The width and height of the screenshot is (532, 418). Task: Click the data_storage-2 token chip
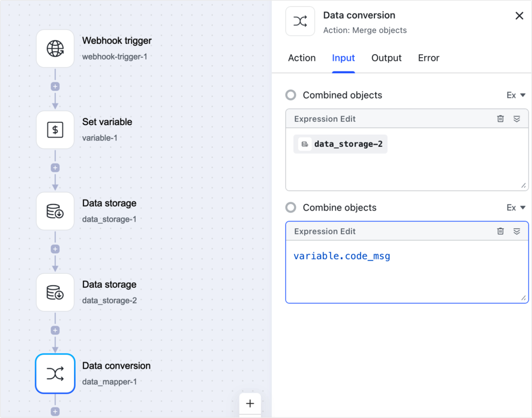(x=340, y=144)
